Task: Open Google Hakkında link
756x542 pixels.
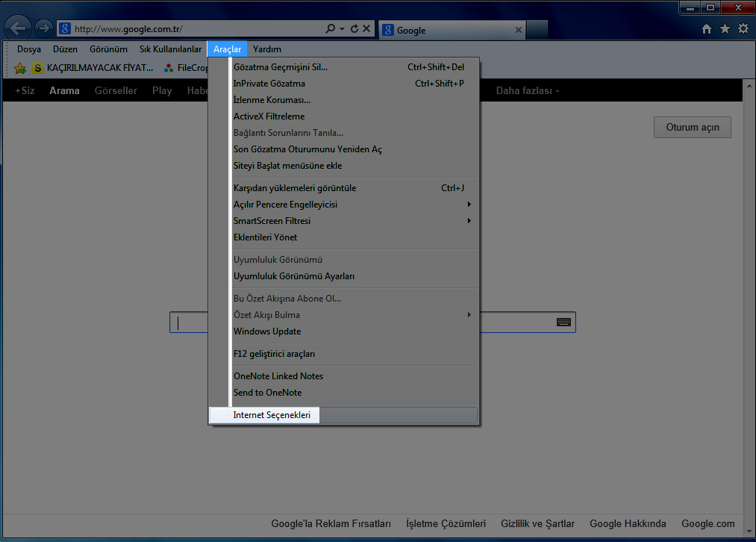Action: tap(628, 523)
